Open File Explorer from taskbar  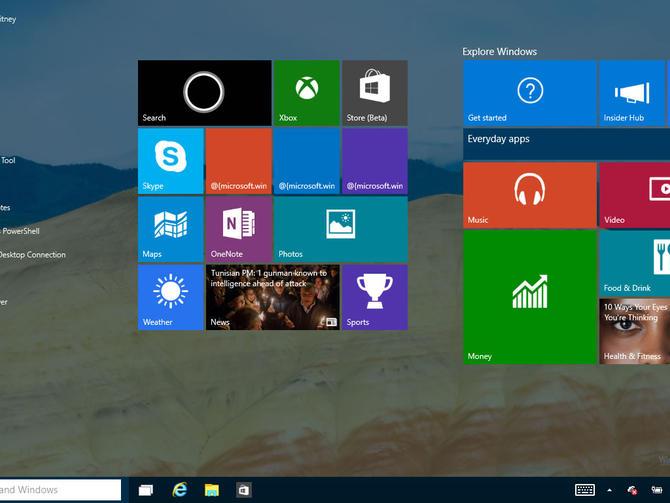pos(212,490)
